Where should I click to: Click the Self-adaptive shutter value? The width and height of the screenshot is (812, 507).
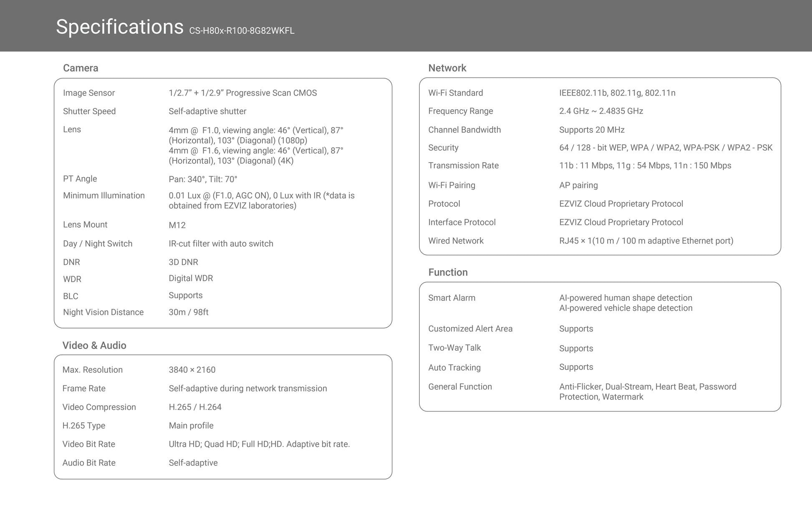pos(207,111)
